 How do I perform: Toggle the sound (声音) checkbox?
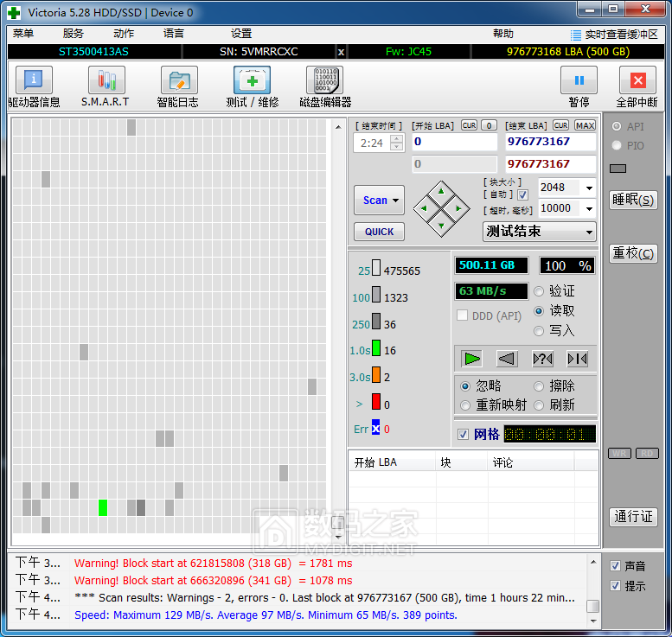pyautogui.click(x=616, y=566)
